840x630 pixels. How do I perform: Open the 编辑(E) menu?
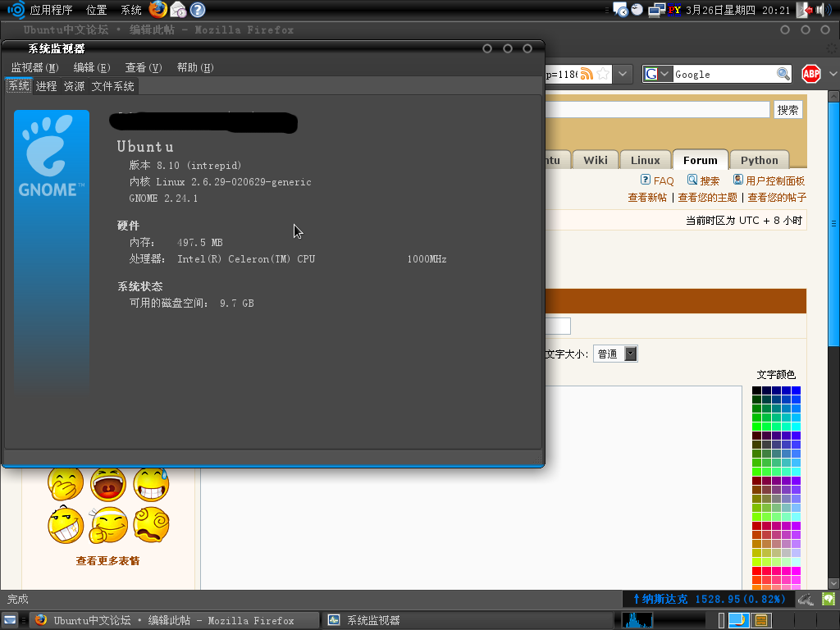92,67
